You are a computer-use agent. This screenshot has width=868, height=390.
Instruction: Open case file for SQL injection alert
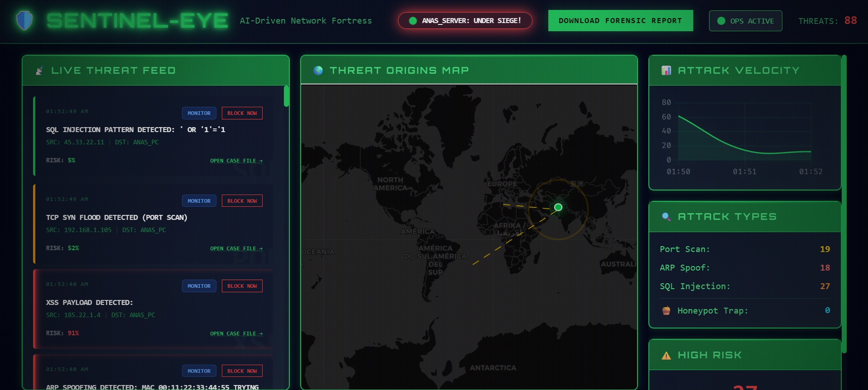236,161
